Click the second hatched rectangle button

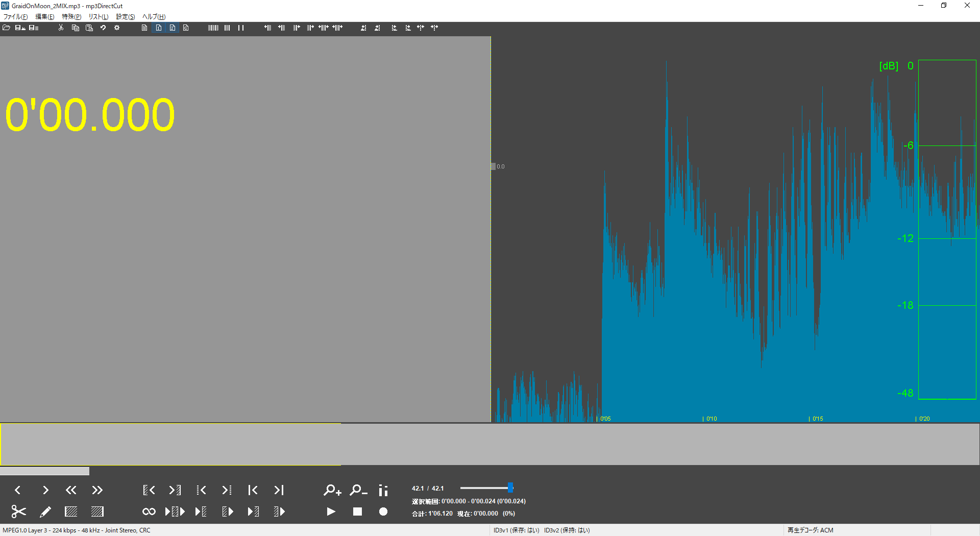pos(97,511)
